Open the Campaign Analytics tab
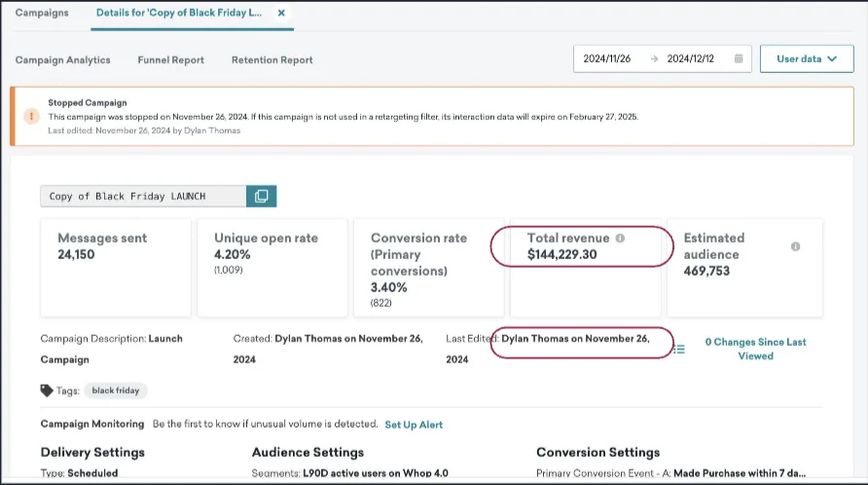This screenshot has height=485, width=868. pyautogui.click(x=62, y=59)
